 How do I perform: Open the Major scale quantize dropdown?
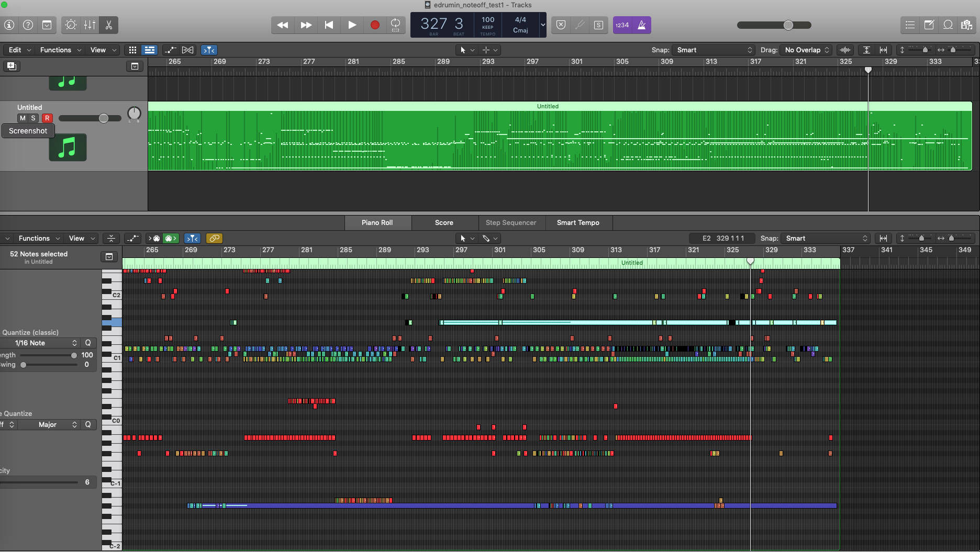coord(49,424)
